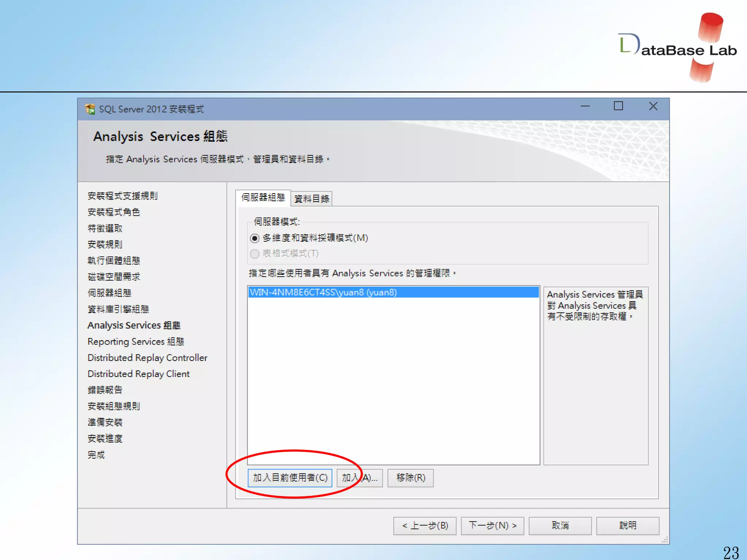This screenshot has width=747, height=560.
Task: Click Distributed Replay Controller sidebar step
Action: coord(147,358)
